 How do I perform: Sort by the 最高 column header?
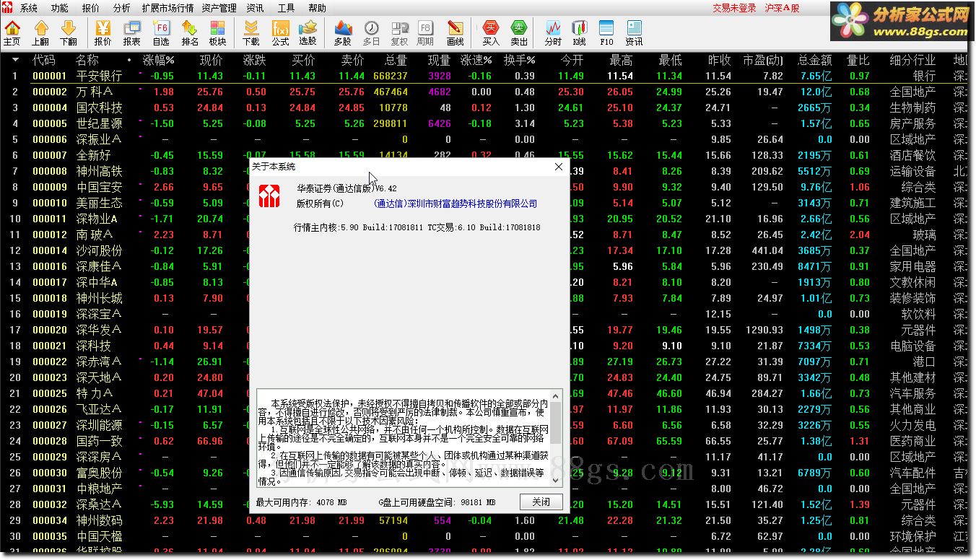click(x=621, y=60)
